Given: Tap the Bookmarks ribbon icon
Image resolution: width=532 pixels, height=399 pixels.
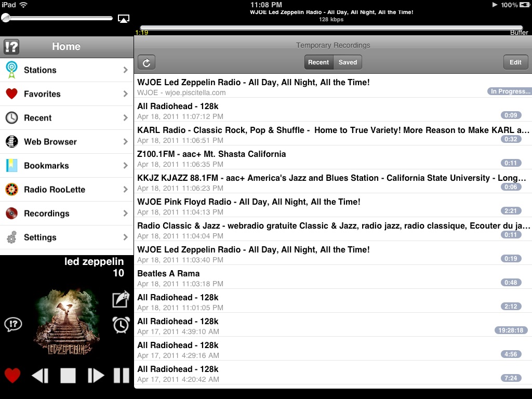Looking at the screenshot, I should click(x=11, y=166).
